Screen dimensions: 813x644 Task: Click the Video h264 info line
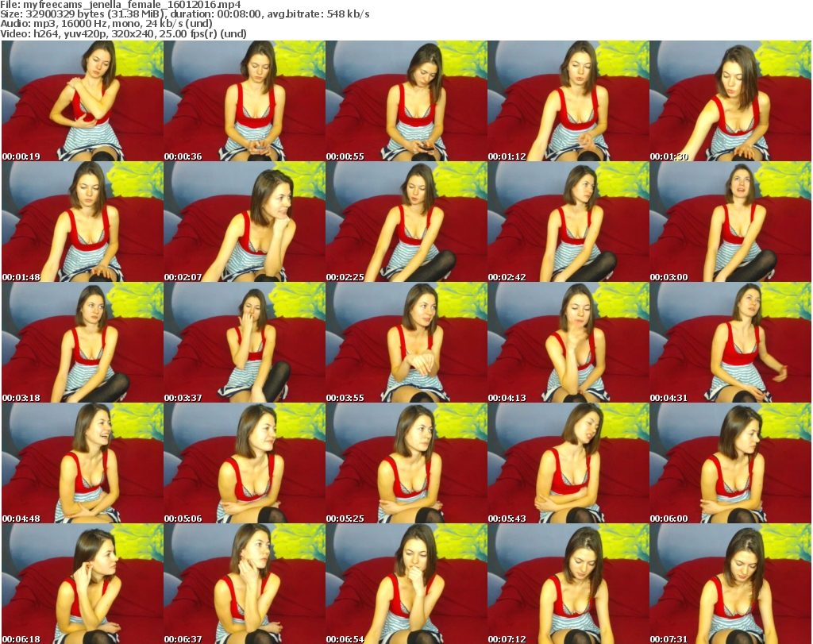click(123, 33)
